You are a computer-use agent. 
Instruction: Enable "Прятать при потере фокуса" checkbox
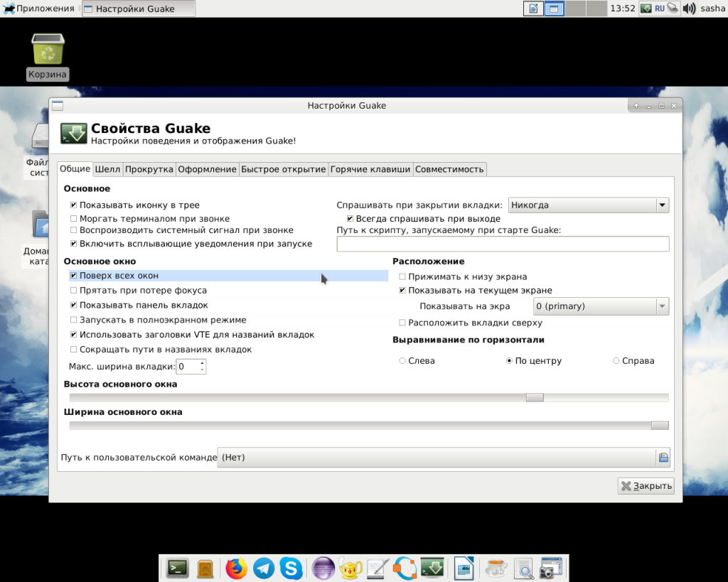tap(74, 291)
